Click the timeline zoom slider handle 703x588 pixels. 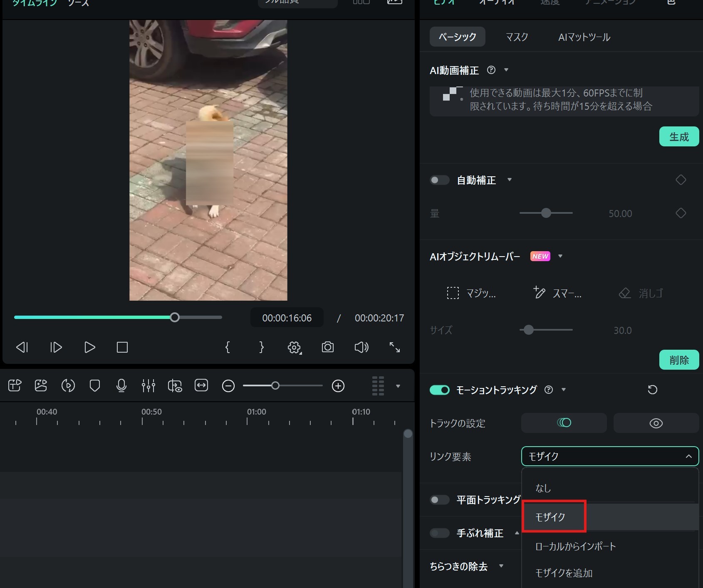coord(275,385)
